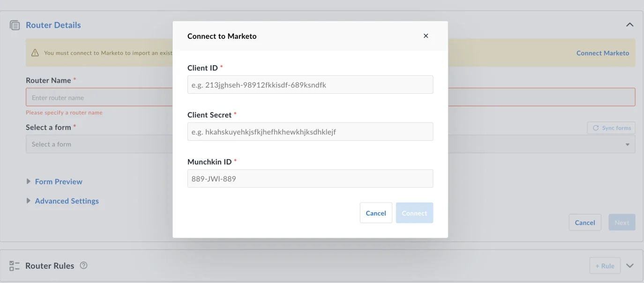The width and height of the screenshot is (644, 283).
Task: Click the Connect button
Action: [x=414, y=213]
